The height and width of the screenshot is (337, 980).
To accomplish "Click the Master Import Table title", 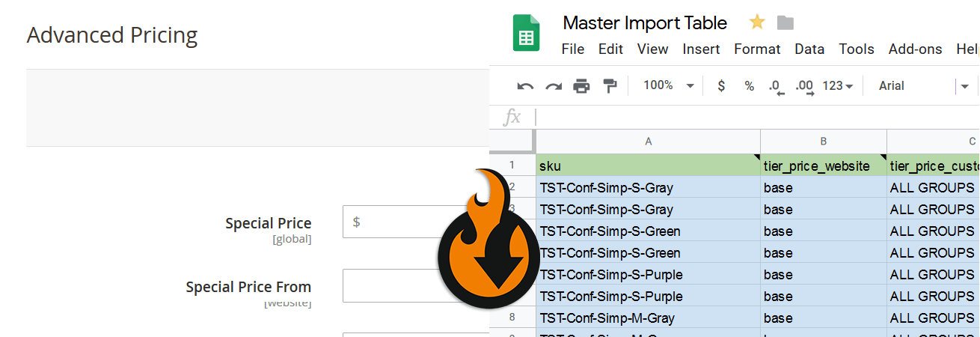I will [645, 22].
